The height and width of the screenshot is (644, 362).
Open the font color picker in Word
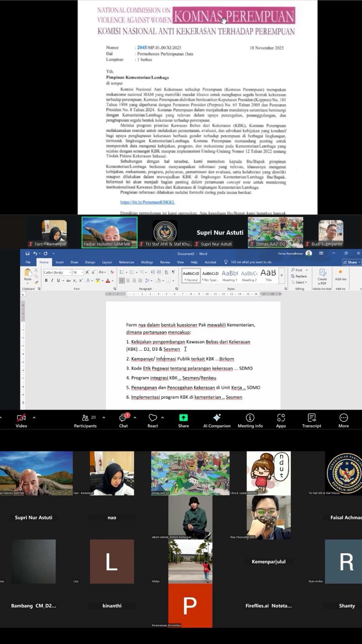pos(112,281)
